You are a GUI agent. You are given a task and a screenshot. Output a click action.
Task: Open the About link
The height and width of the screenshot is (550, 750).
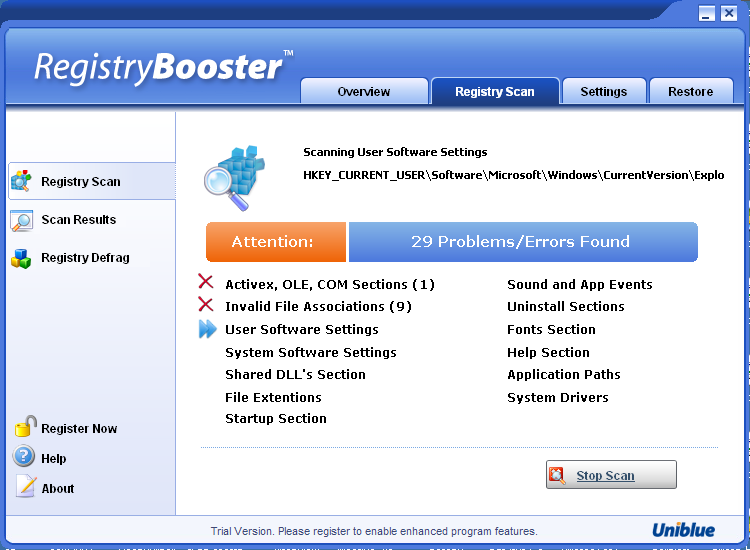pos(58,489)
